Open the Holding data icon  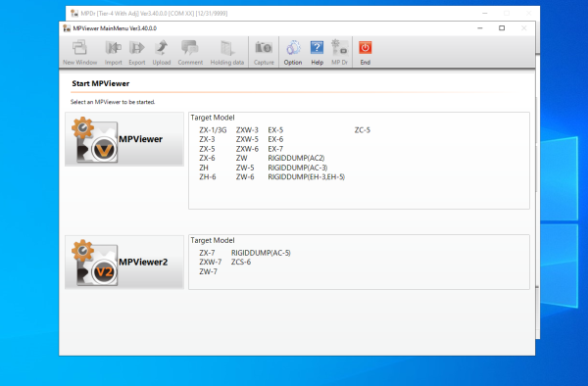click(x=227, y=53)
